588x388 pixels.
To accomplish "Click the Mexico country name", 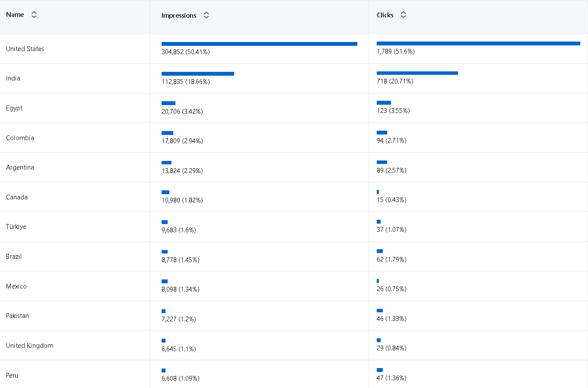I will click(x=16, y=286).
